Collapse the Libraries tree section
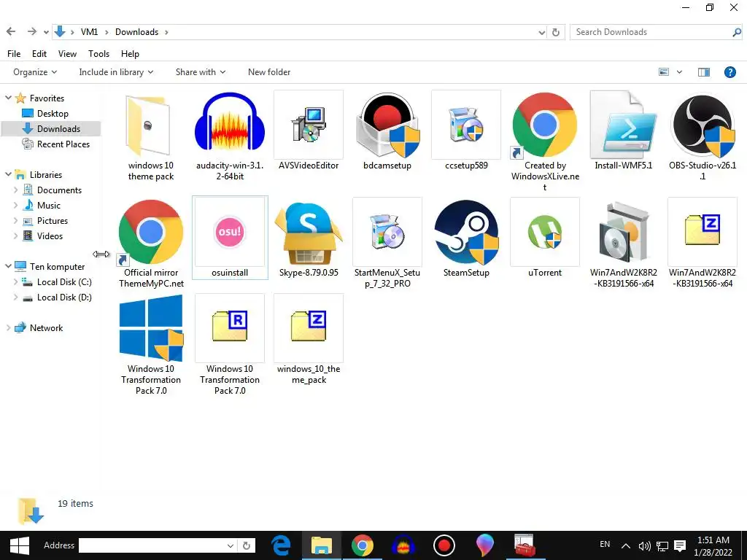Screen dimensions: 747x560 [x=8, y=174]
